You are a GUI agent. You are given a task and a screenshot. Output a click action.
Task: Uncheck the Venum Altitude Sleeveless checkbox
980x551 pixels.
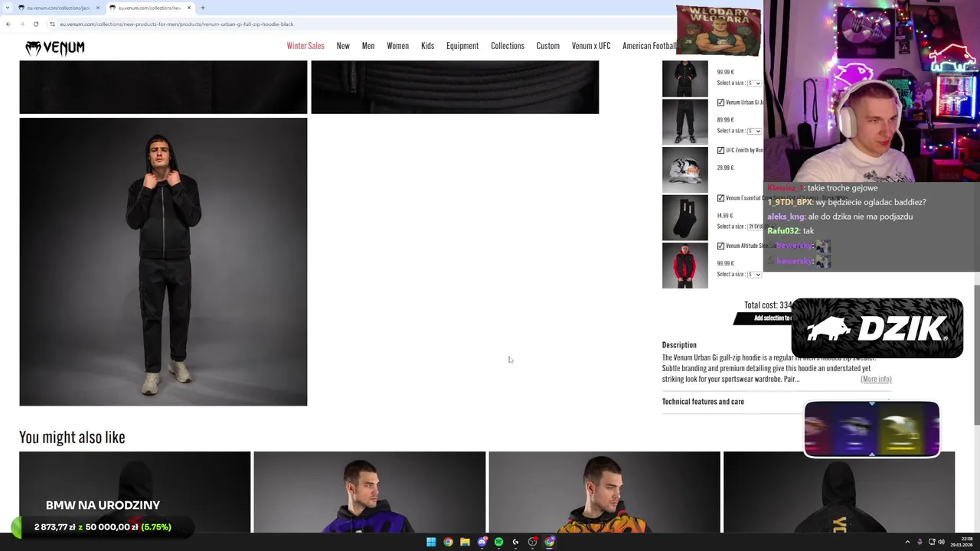(720, 246)
